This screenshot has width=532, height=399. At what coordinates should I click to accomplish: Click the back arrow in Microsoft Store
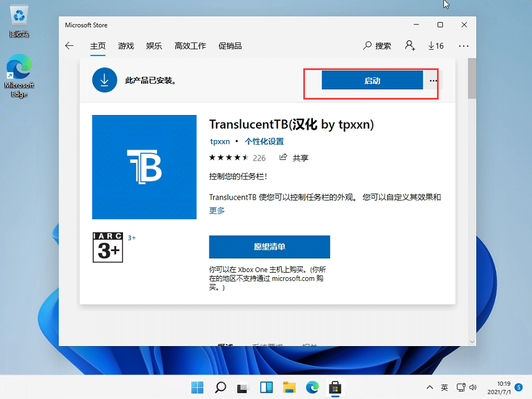(69, 46)
